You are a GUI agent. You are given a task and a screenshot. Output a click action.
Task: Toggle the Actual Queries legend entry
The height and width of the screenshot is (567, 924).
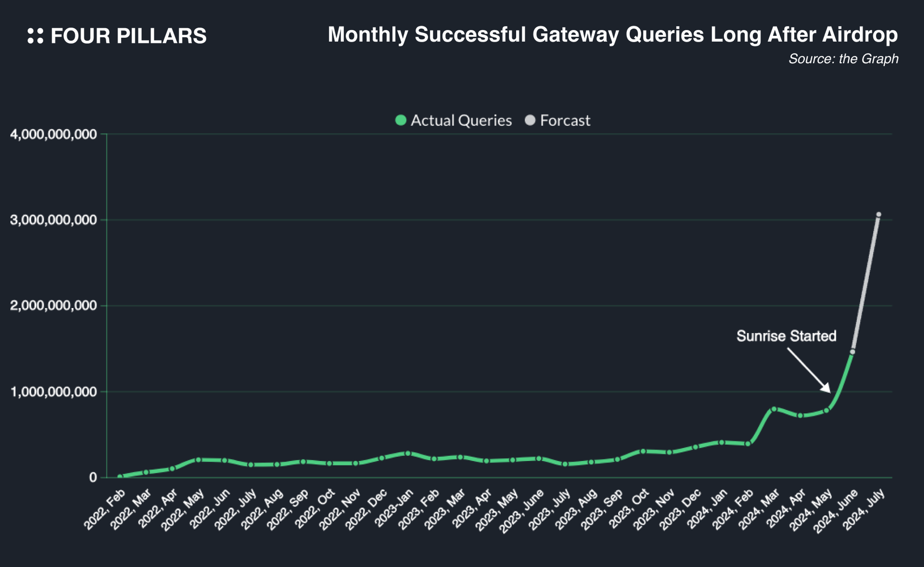[461, 121]
